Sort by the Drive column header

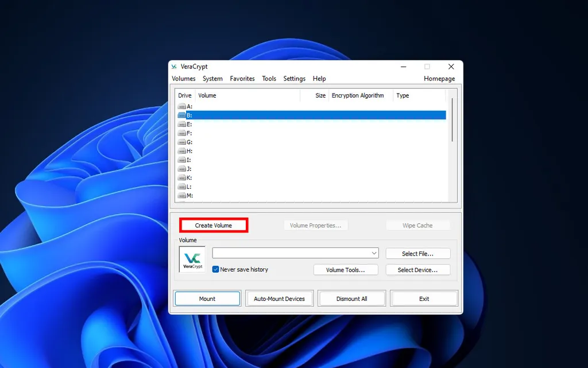[x=185, y=95]
